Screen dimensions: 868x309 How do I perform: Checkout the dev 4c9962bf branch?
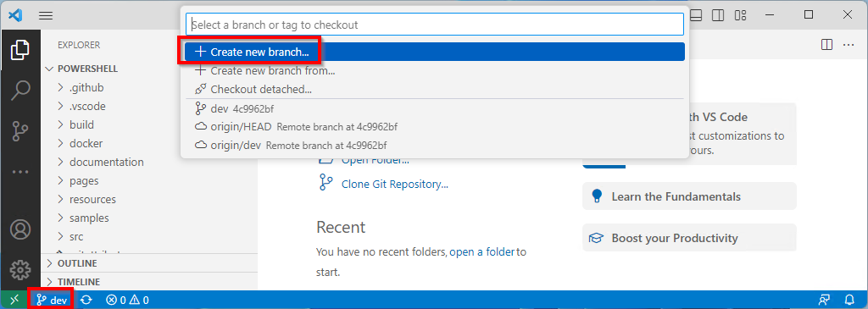(x=435, y=108)
